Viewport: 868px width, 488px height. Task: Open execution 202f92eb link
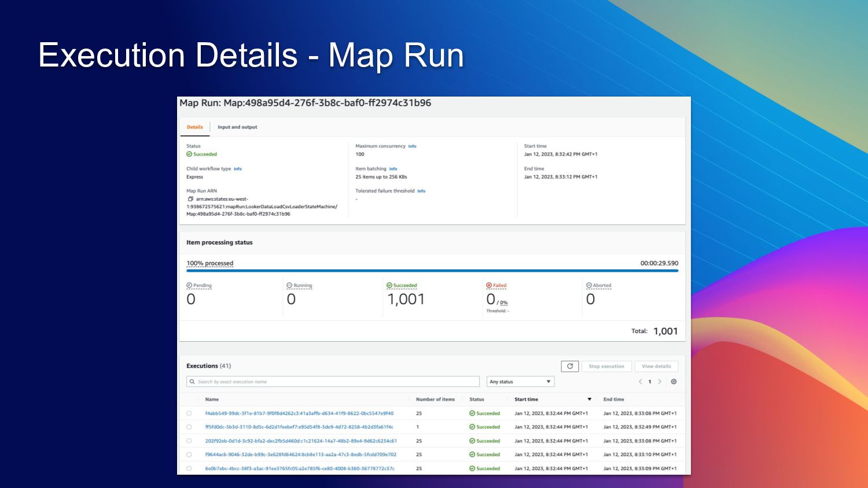tap(301, 441)
